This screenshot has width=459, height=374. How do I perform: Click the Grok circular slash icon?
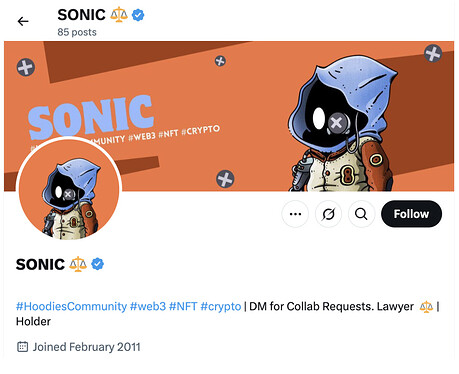[328, 214]
